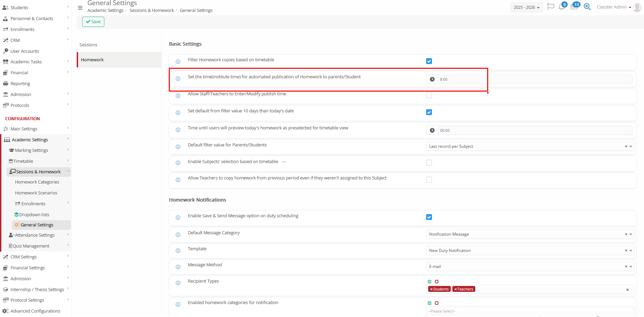Screen dimensions: 644x317
Task: Click the Save button
Action: coord(93,22)
